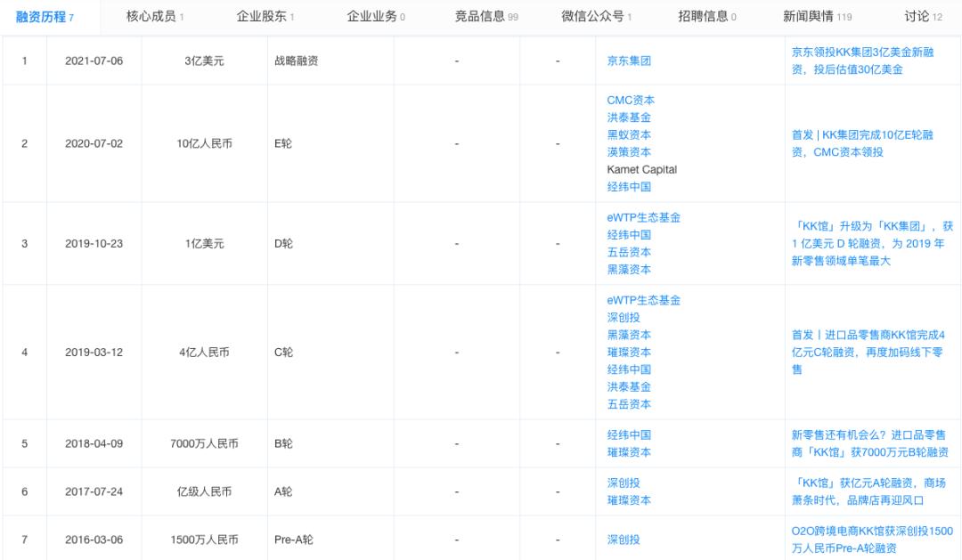The height and width of the screenshot is (560, 962).
Task: Click 深创投 in the C轮 row
Action: (624, 317)
